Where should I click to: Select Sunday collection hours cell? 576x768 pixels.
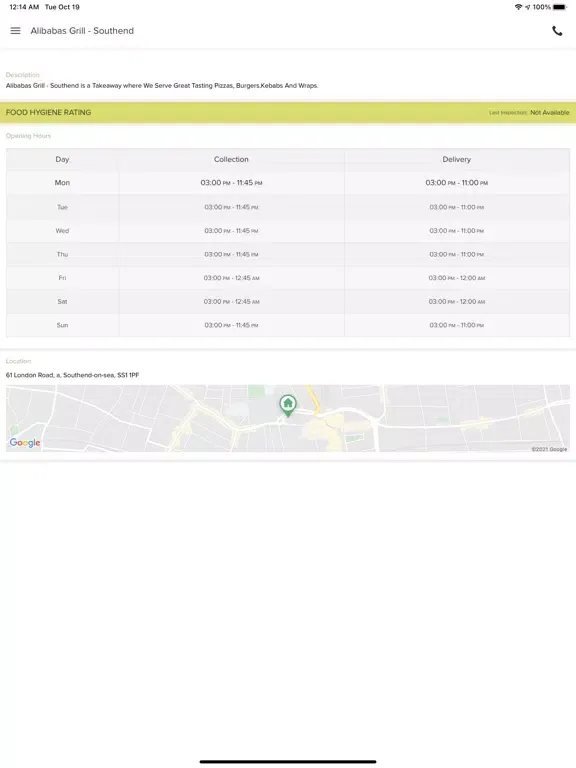tap(231, 325)
